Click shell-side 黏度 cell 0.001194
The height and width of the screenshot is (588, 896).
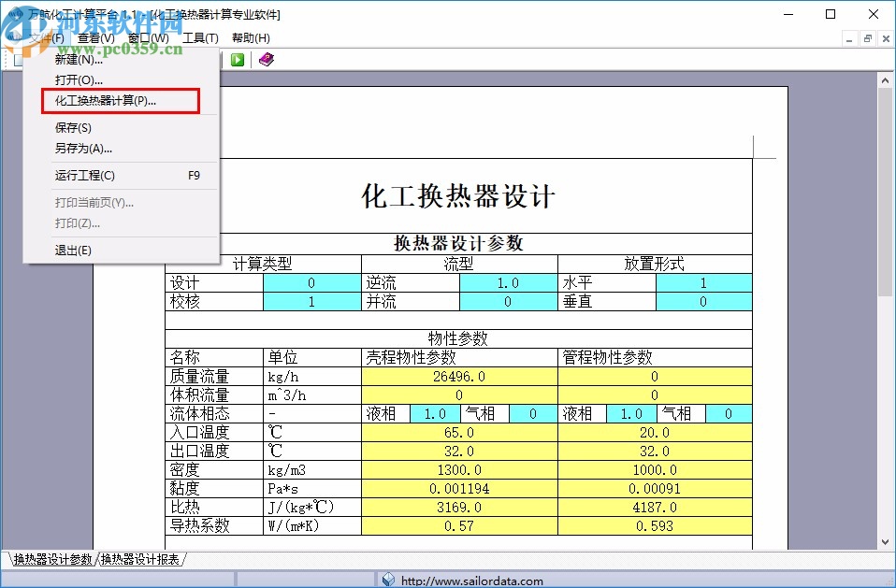[459, 489]
